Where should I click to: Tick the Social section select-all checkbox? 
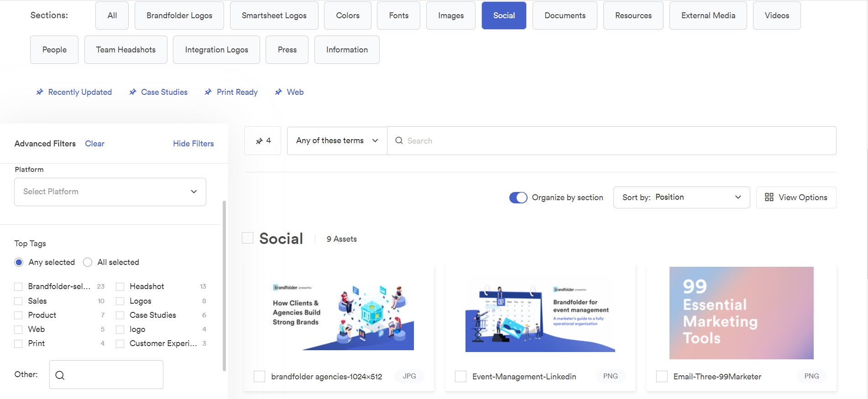coord(247,238)
